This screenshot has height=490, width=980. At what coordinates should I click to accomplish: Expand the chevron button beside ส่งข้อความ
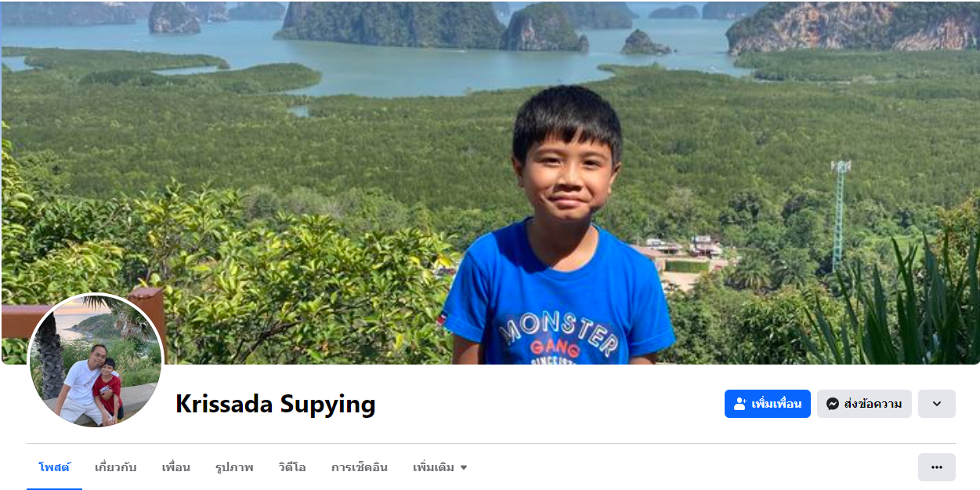click(937, 404)
